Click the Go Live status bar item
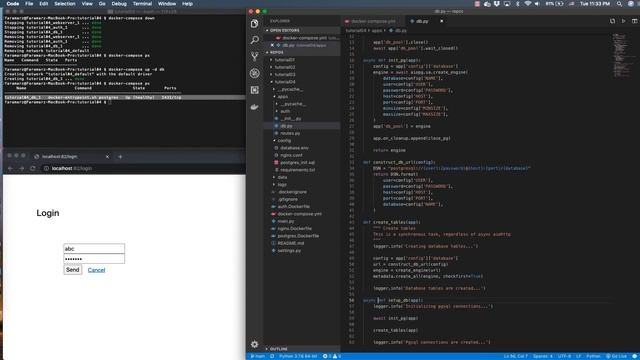640x360 pixels. click(616, 356)
